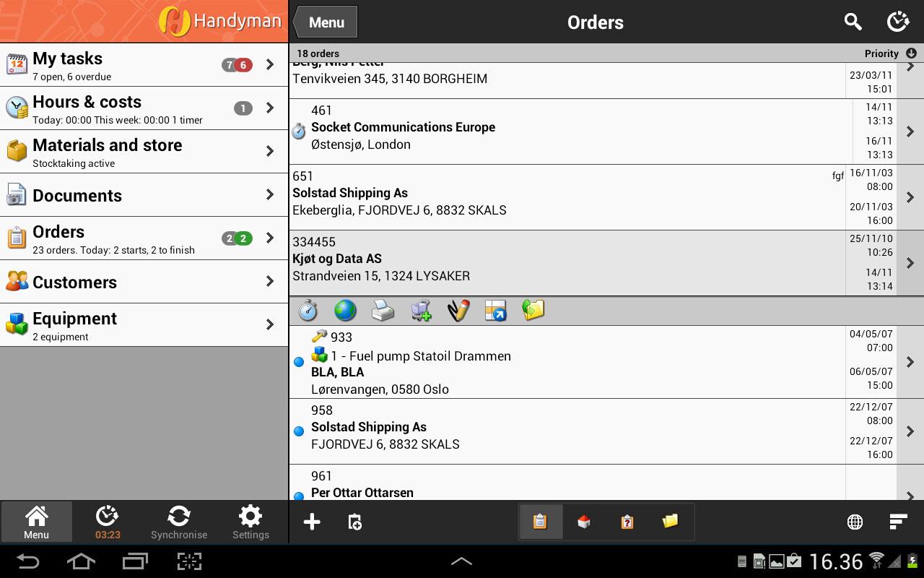The image size is (924, 578).
Task: Add a new order with plus icon
Action: click(x=312, y=522)
